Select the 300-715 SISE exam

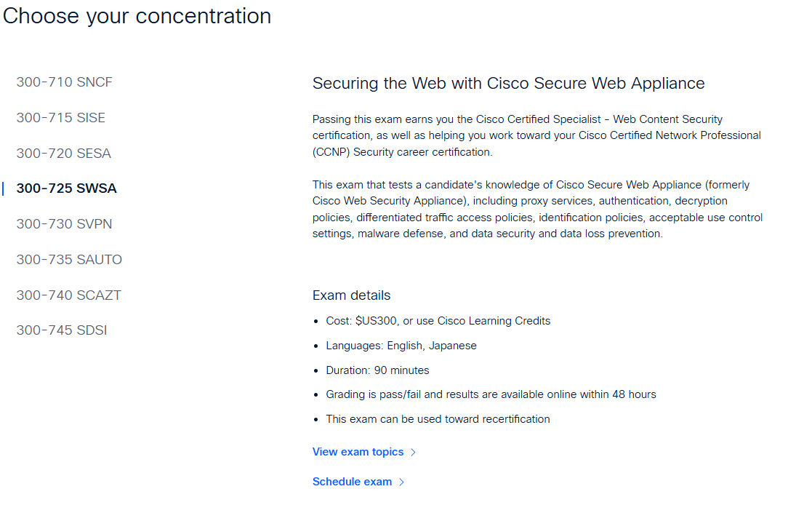coord(61,117)
